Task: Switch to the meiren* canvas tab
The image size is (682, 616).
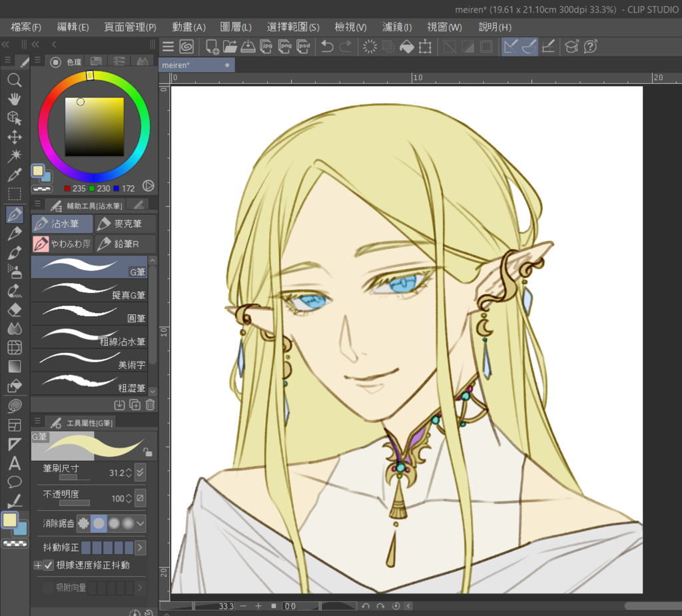Action: 196,65
